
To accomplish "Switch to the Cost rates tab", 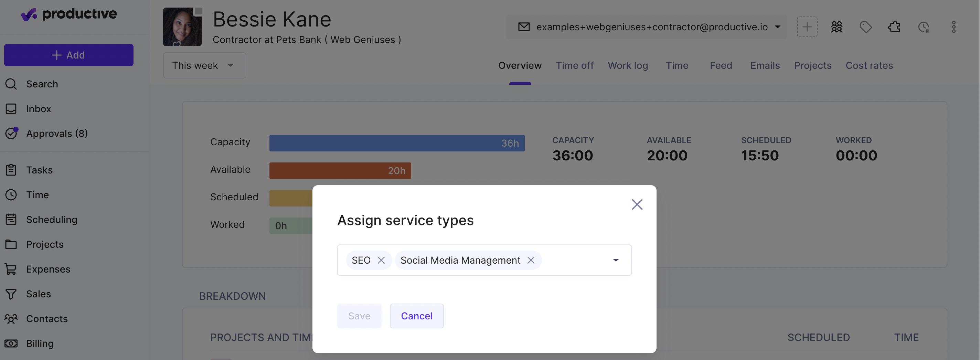I will 869,65.
